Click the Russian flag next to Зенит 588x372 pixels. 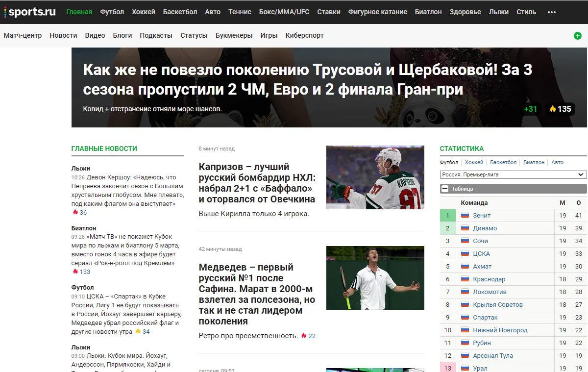coord(465,215)
